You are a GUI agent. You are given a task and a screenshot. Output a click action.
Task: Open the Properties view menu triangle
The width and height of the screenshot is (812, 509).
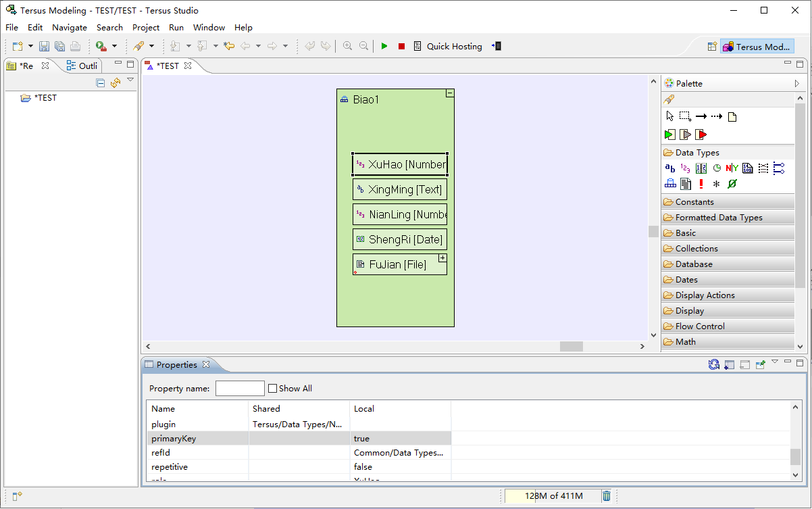pos(775,362)
